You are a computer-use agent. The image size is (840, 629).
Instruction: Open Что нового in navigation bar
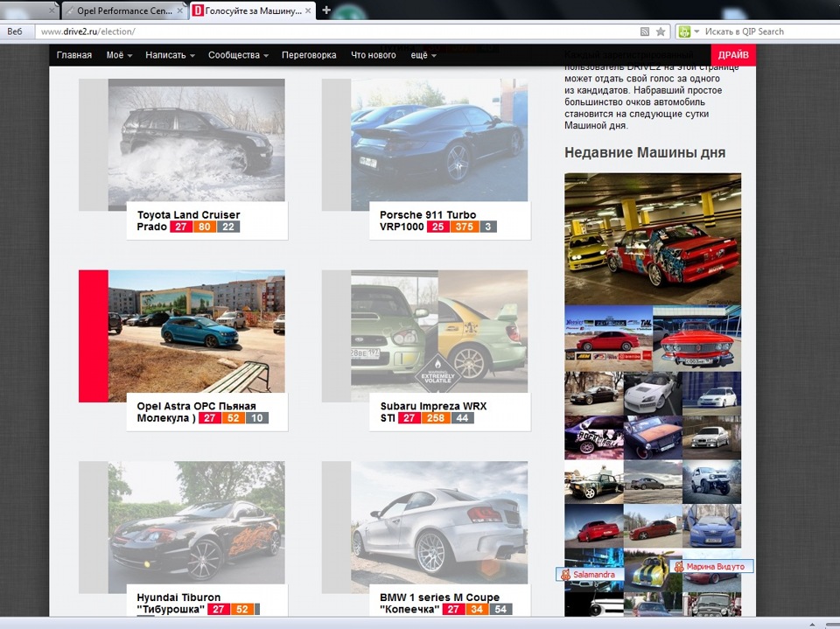[374, 54]
